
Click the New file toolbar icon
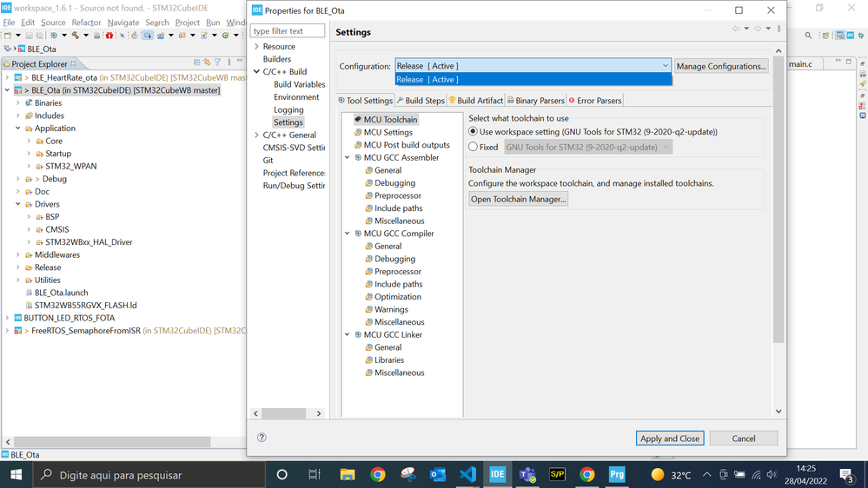(x=8, y=36)
